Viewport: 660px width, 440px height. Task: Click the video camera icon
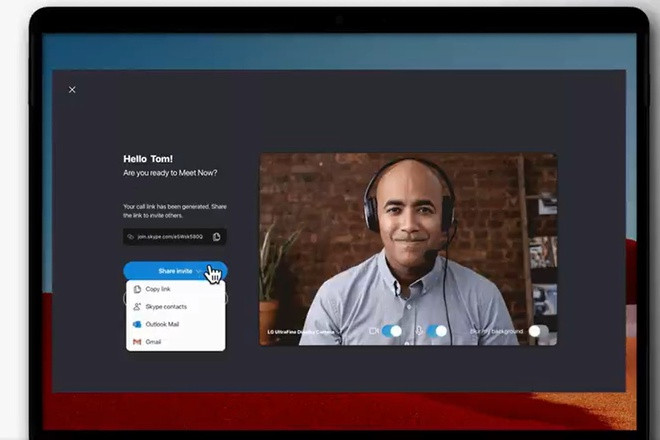[374, 331]
